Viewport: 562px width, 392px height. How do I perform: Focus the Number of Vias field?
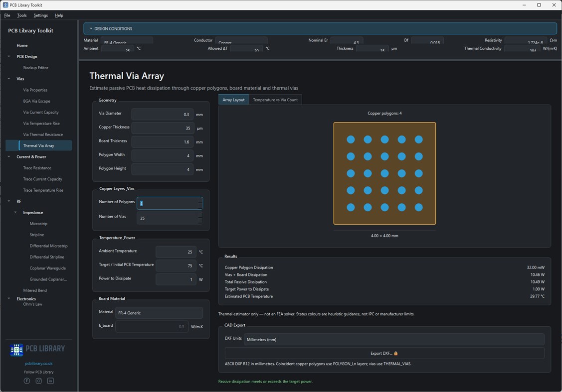point(170,218)
